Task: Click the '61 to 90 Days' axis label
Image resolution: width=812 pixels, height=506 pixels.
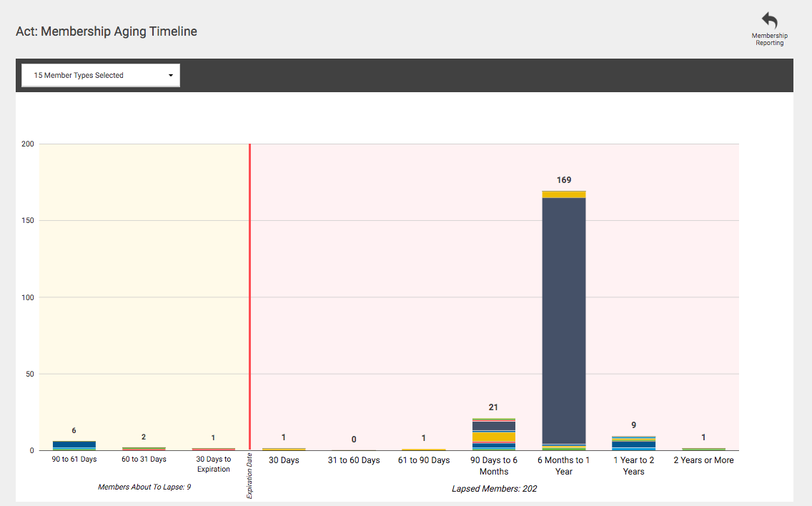Action: pos(424,460)
